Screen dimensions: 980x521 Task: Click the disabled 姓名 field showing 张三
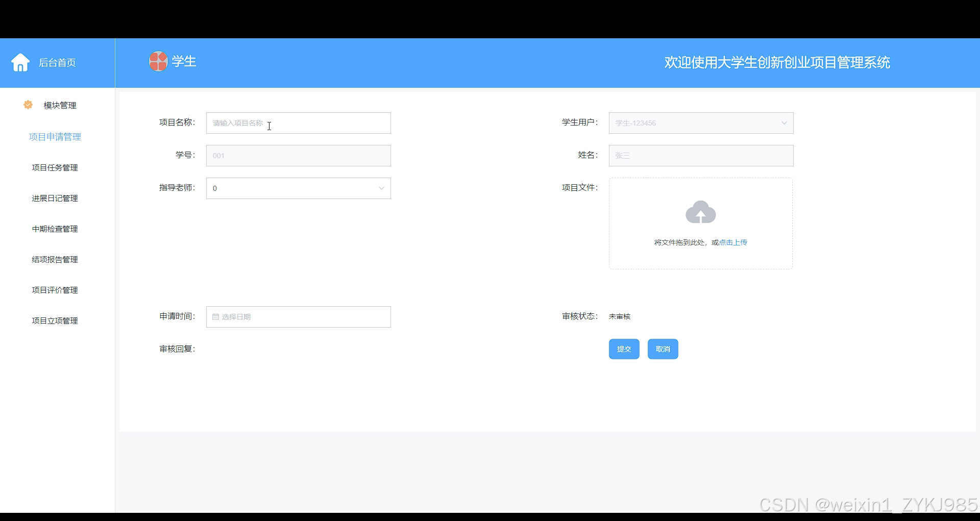[701, 156]
